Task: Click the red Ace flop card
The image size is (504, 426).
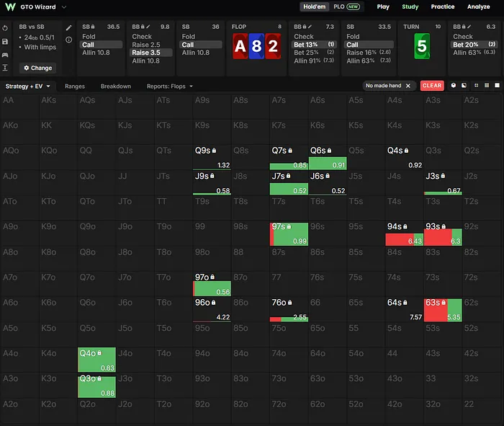Action: pyautogui.click(x=240, y=46)
